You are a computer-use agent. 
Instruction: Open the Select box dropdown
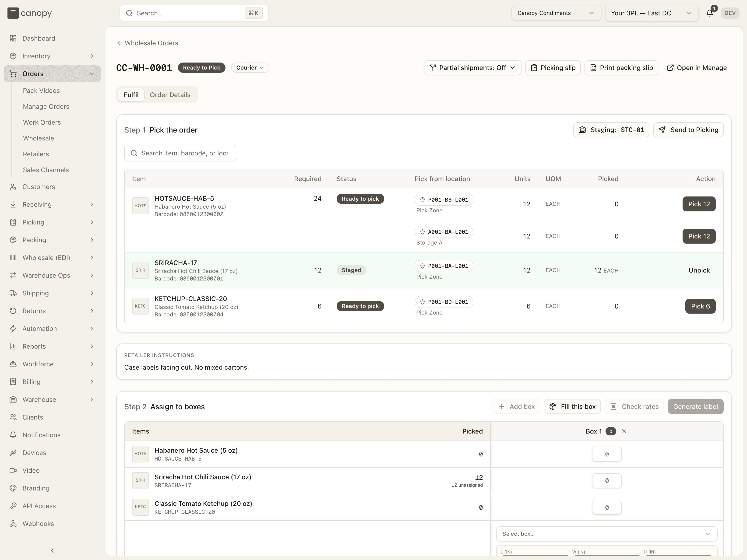pos(606,534)
